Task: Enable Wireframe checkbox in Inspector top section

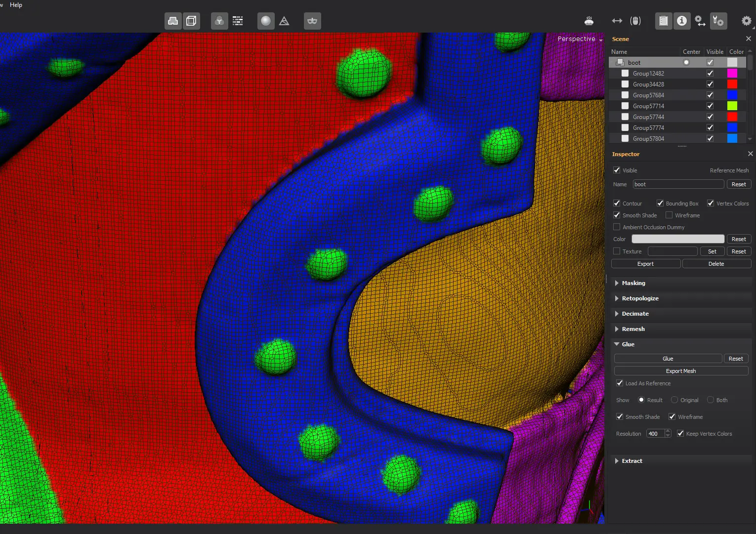Action: tap(669, 215)
